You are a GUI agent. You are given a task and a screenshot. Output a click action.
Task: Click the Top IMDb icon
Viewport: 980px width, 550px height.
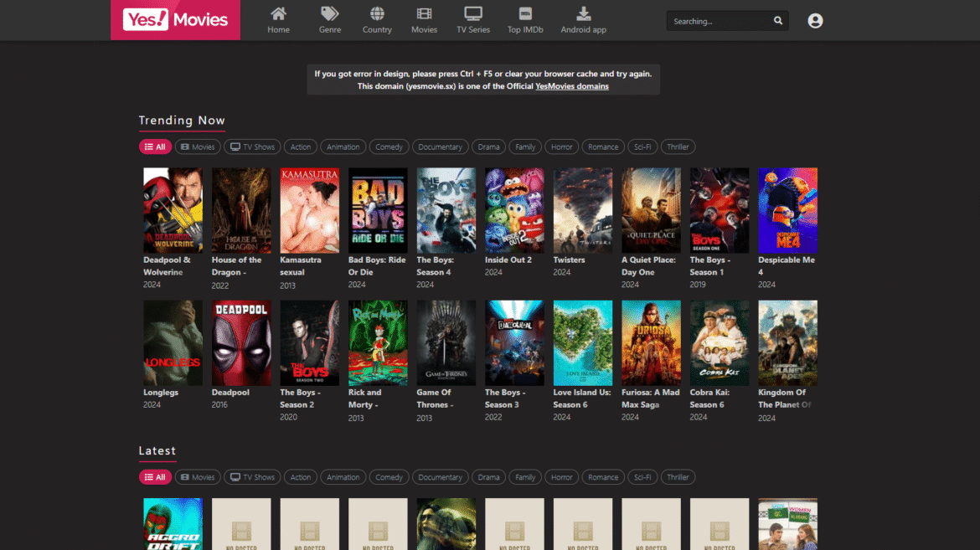tap(525, 13)
